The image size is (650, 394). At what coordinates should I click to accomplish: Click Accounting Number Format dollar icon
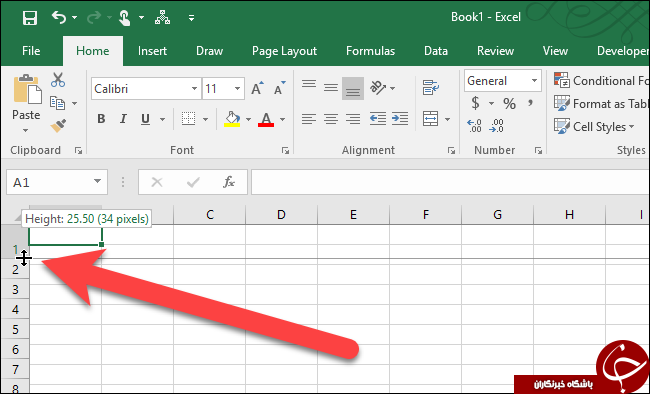[475, 103]
